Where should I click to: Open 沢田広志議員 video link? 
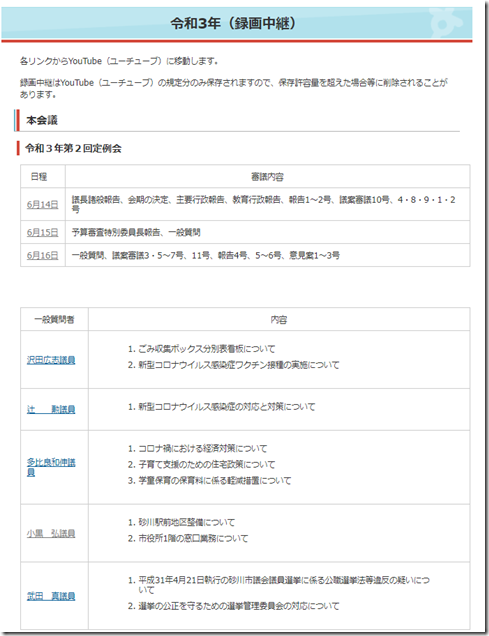(51, 360)
